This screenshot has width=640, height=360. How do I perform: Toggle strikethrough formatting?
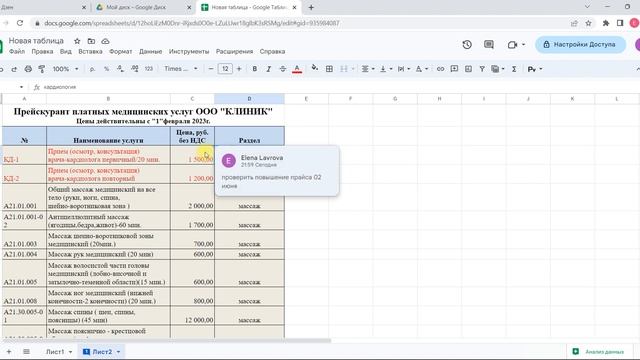click(282, 69)
